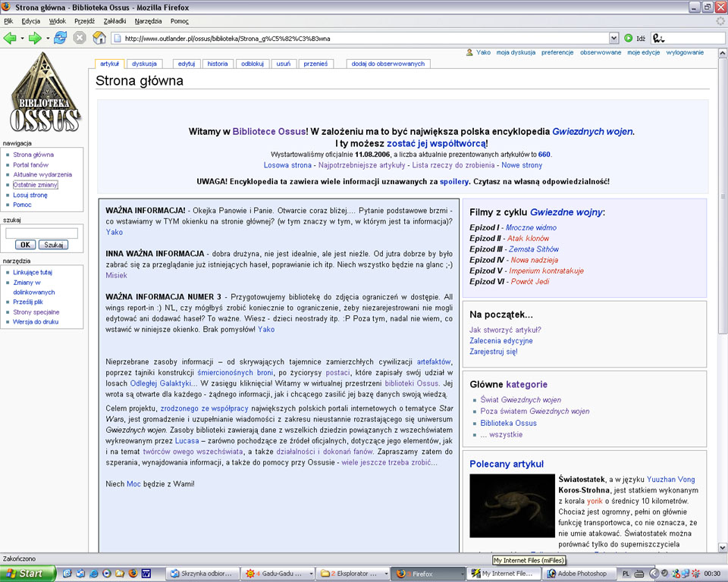Click the Windows Start button
The width and height of the screenshot is (728, 582).
point(28,574)
